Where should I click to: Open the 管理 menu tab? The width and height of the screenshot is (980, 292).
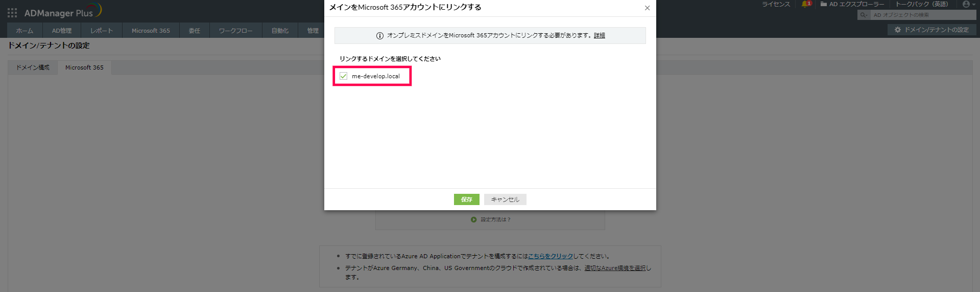tap(313, 31)
